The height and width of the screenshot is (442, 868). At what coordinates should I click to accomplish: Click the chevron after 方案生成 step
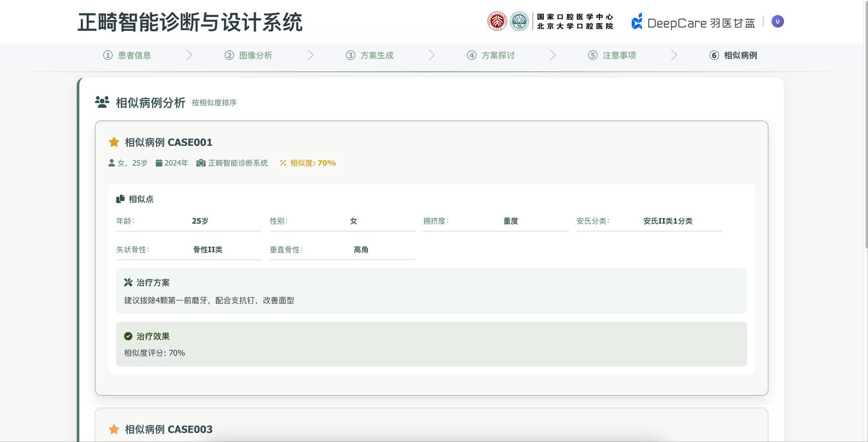tap(432, 55)
